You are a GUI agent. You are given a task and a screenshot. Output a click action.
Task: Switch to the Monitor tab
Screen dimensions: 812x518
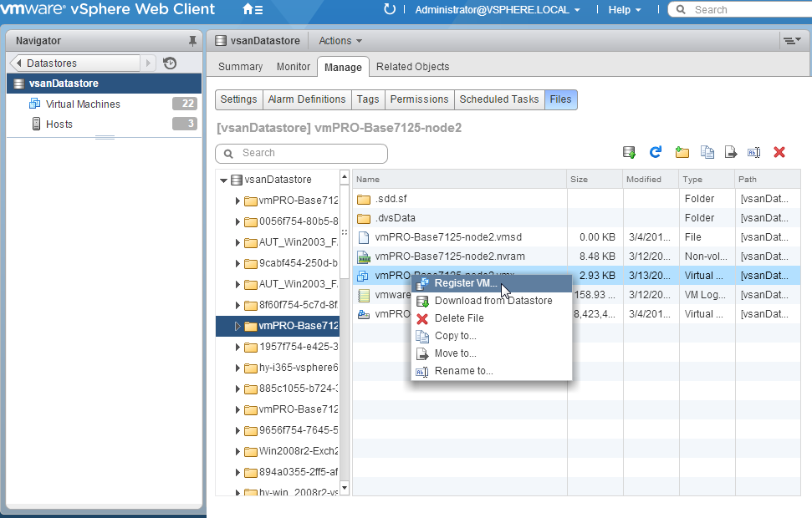[x=293, y=66]
